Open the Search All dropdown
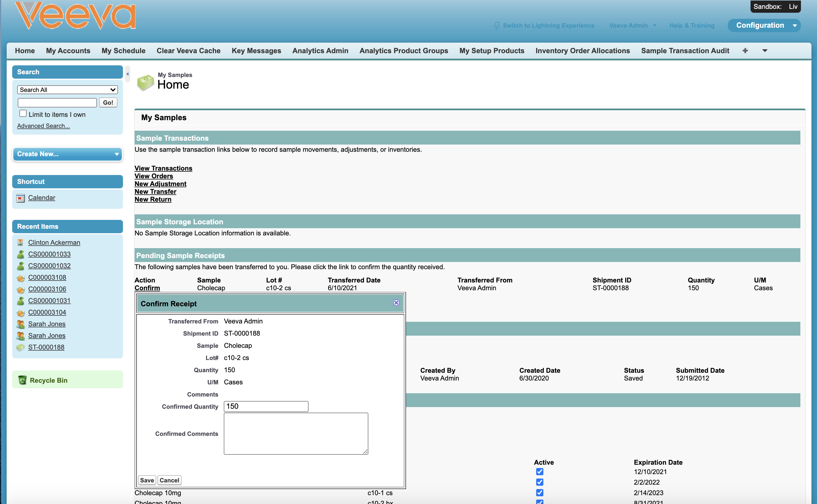Screen dimensions: 817x504 [x=67, y=90]
